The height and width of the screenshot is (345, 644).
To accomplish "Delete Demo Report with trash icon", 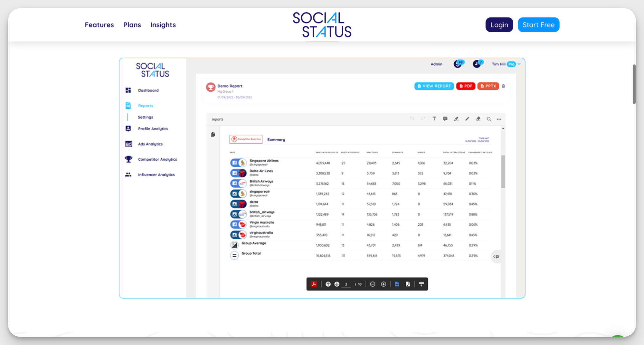I will [x=503, y=86].
